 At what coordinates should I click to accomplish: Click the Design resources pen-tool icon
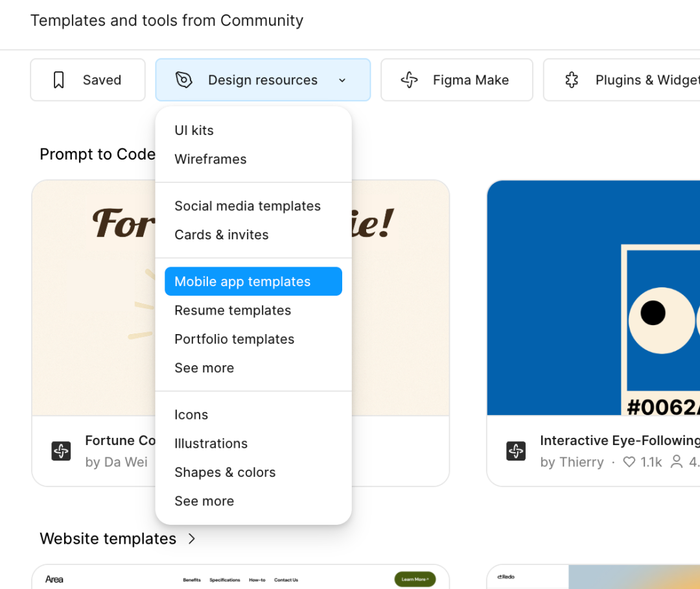tap(183, 80)
